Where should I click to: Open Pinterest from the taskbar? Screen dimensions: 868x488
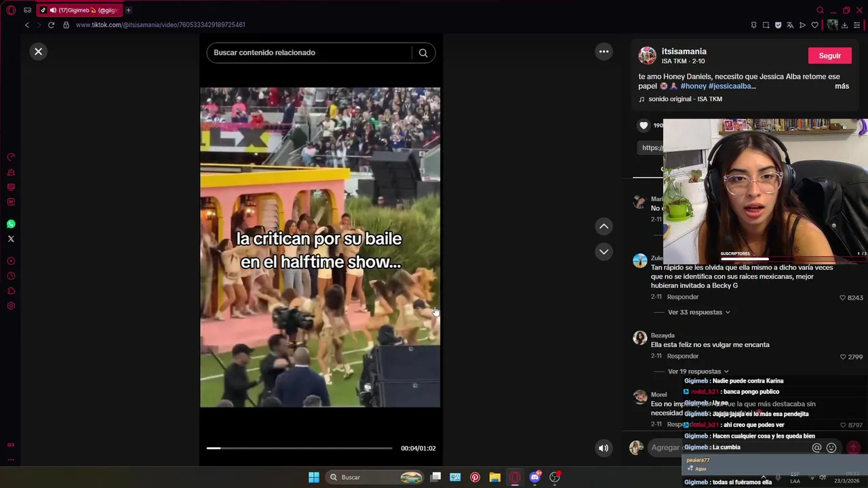click(x=475, y=477)
